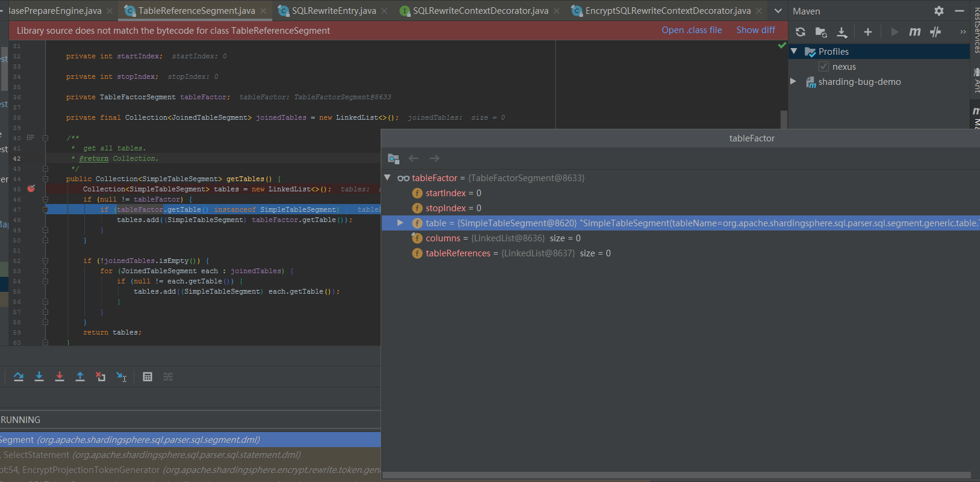Open Evaluate Expression calculator icon
Viewport: 980px width, 482px height.
(x=148, y=377)
